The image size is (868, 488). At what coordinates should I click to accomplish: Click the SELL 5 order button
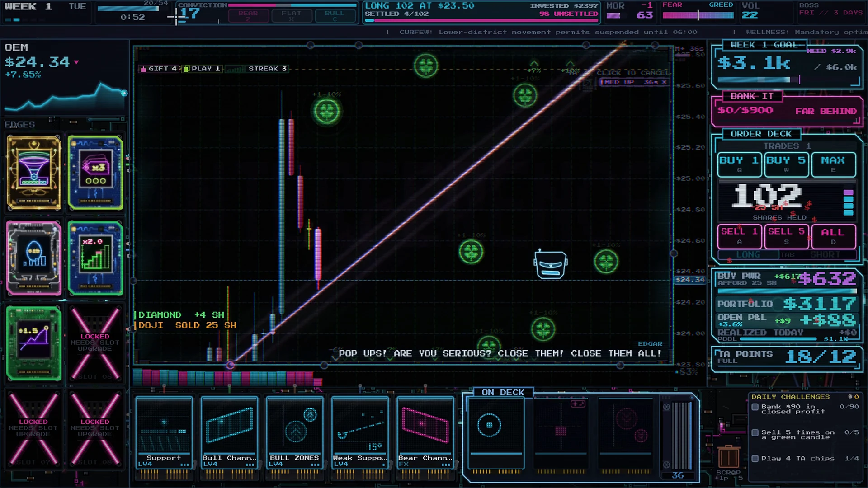786,236
